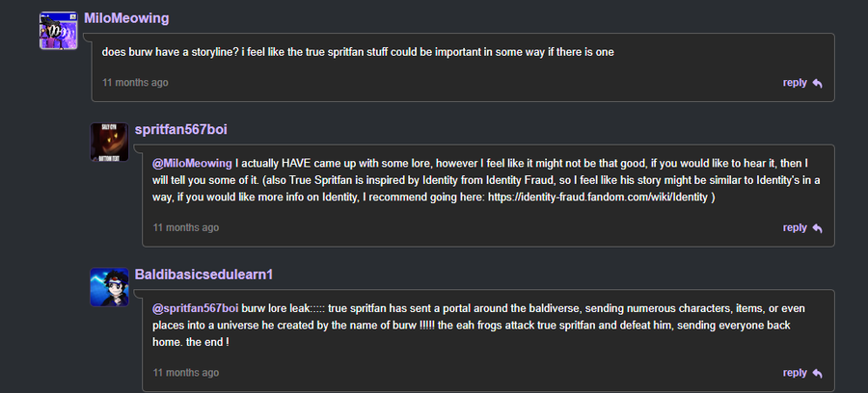Click the reply arrow icon on Baldibasicsedulearn1's comment
The width and height of the screenshot is (868, 393).
click(x=817, y=373)
